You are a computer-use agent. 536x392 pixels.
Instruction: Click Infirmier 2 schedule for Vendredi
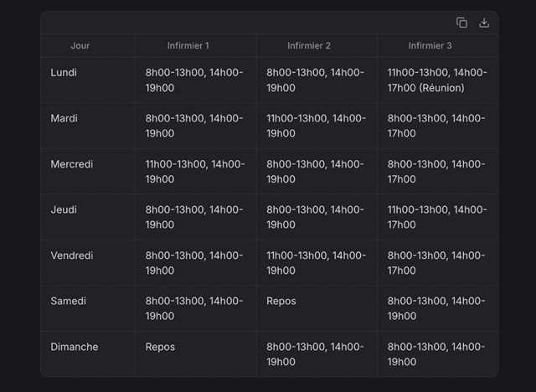(x=316, y=263)
